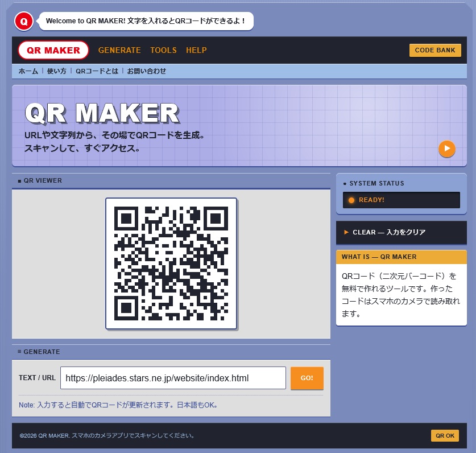The image size is (476, 453).
Task: Click the orange GO! button
Action: pos(307,378)
